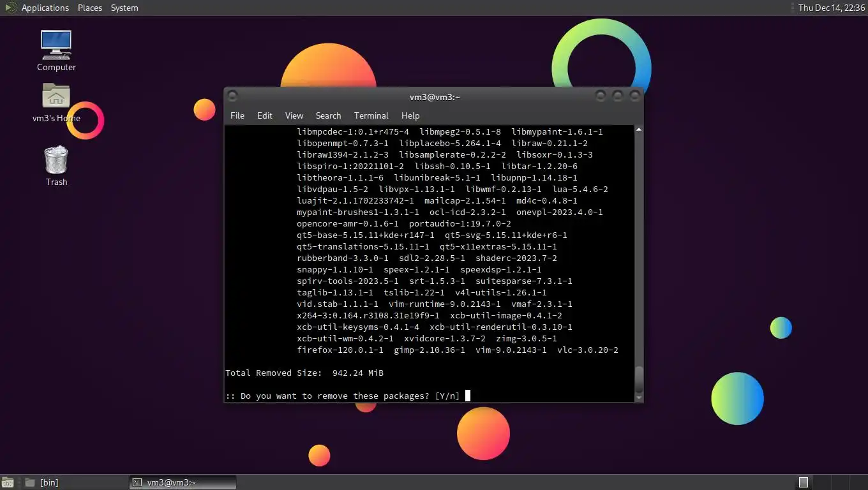868x490 pixels.
Task: Click the xcb-util-renderutil-0.3.10-1 package text
Action: pyautogui.click(x=501, y=327)
